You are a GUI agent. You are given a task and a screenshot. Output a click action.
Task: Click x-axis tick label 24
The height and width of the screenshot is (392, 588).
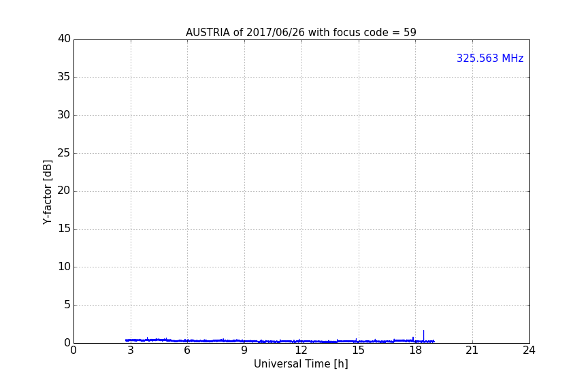coord(529,350)
